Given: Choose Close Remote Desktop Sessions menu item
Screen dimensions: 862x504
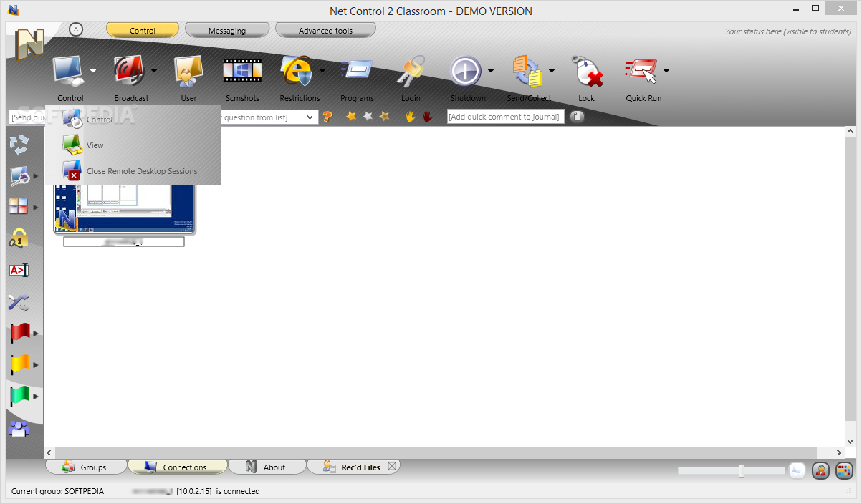Looking at the screenshot, I should pos(133,171).
